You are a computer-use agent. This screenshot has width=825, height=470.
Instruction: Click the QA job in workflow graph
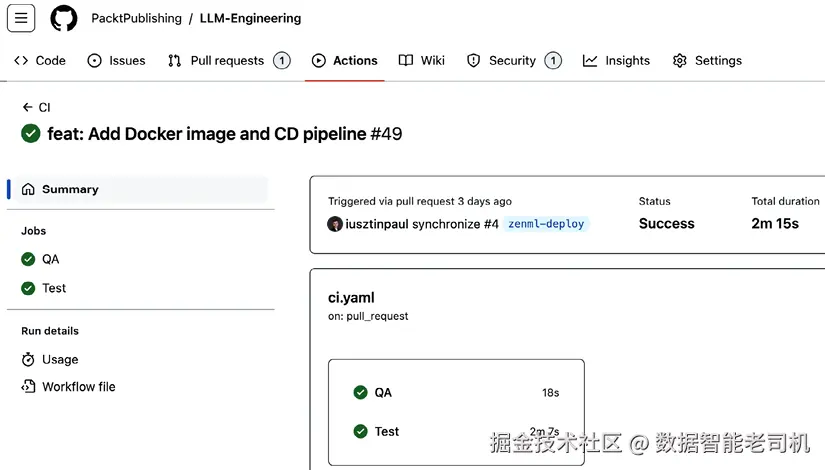pos(383,393)
